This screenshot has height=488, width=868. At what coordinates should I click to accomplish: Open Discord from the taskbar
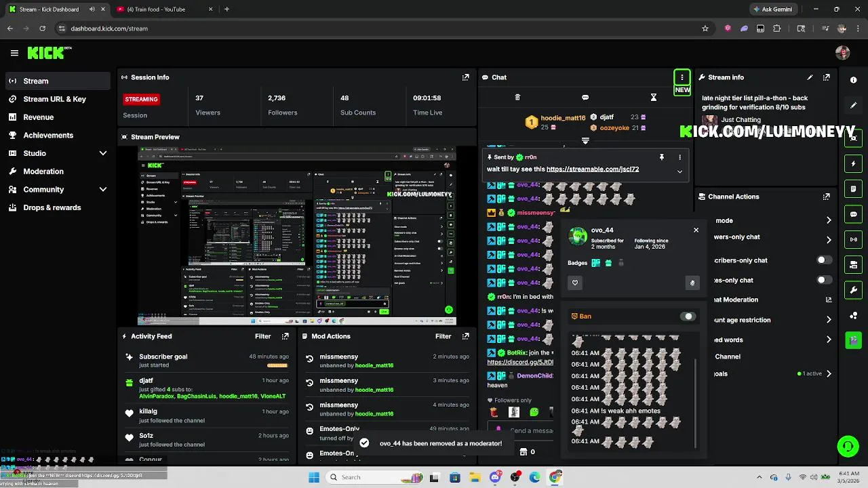(x=496, y=477)
